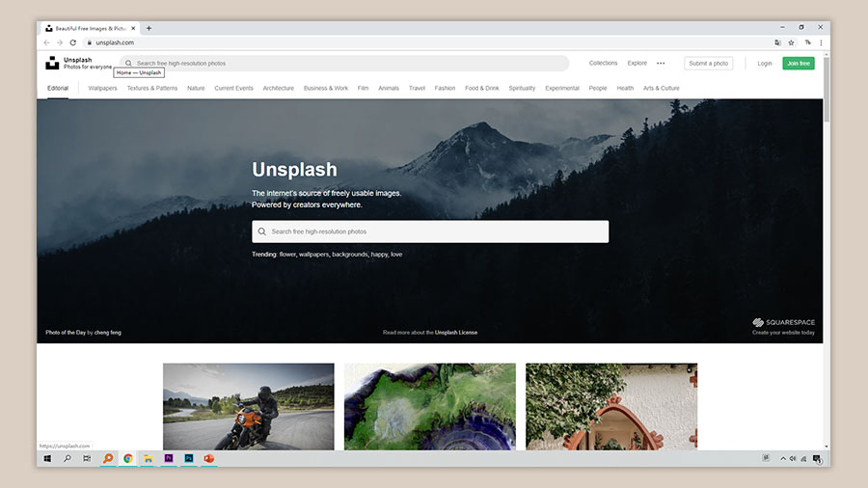Select Textures & Patterns category
This screenshot has width=868, height=488.
(x=152, y=88)
